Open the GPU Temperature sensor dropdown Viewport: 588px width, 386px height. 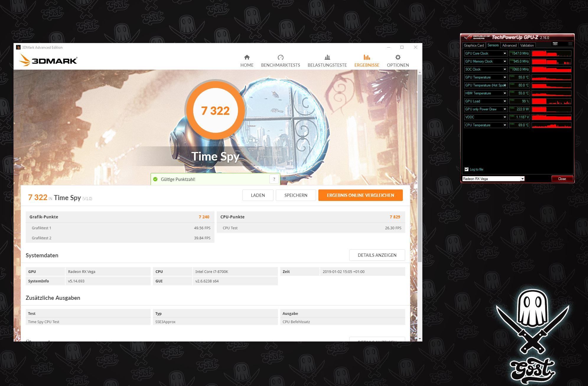click(505, 77)
